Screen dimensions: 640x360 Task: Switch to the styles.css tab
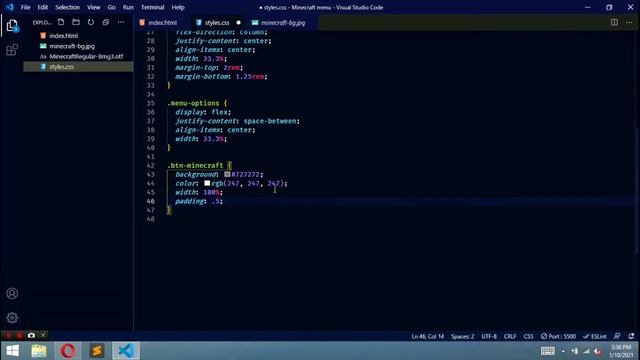218,23
